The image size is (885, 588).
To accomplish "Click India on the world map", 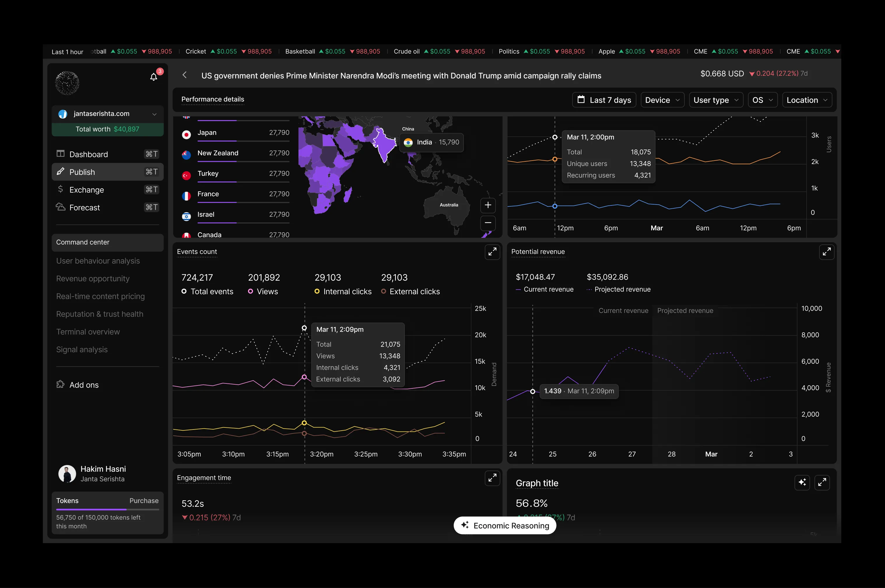I will (x=384, y=145).
